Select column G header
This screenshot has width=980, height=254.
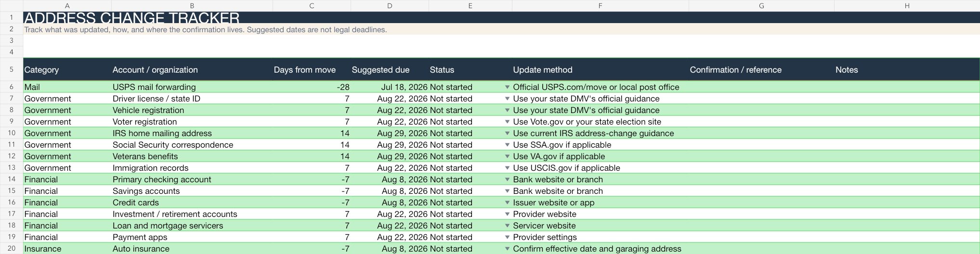(761, 6)
